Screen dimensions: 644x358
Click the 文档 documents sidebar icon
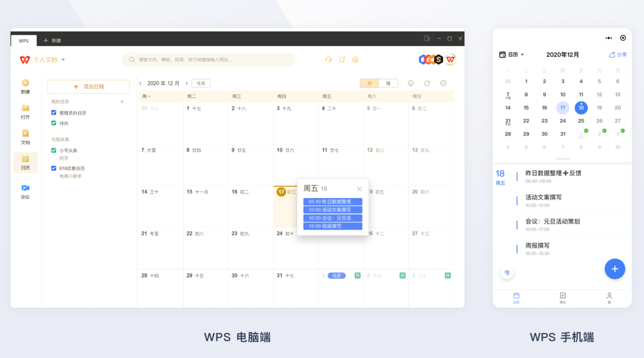(25, 134)
